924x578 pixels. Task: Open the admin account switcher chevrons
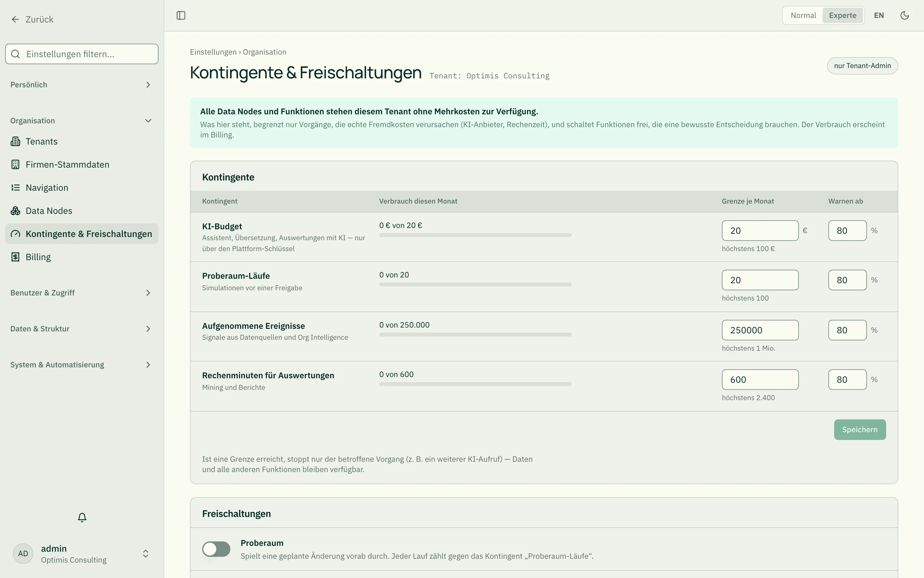[x=145, y=554]
